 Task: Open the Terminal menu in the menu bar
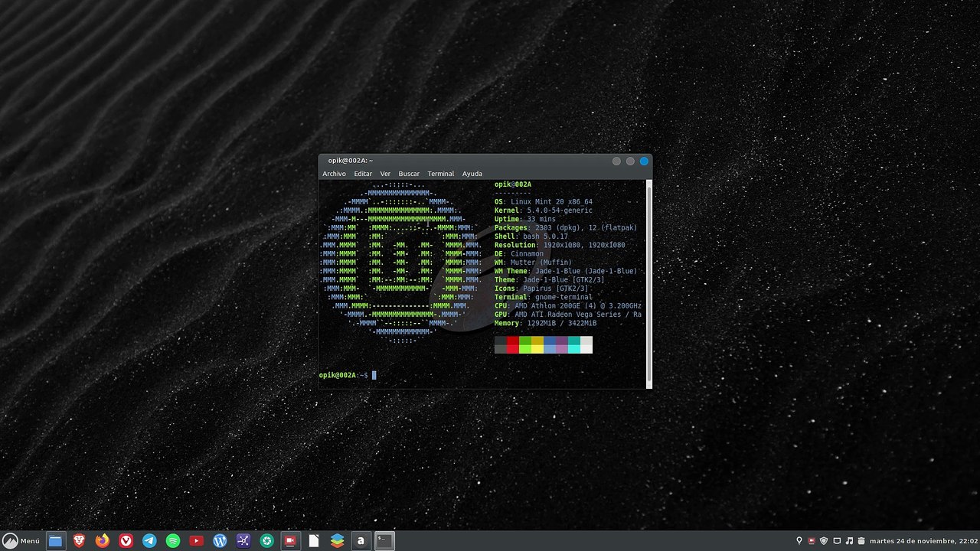pos(441,174)
